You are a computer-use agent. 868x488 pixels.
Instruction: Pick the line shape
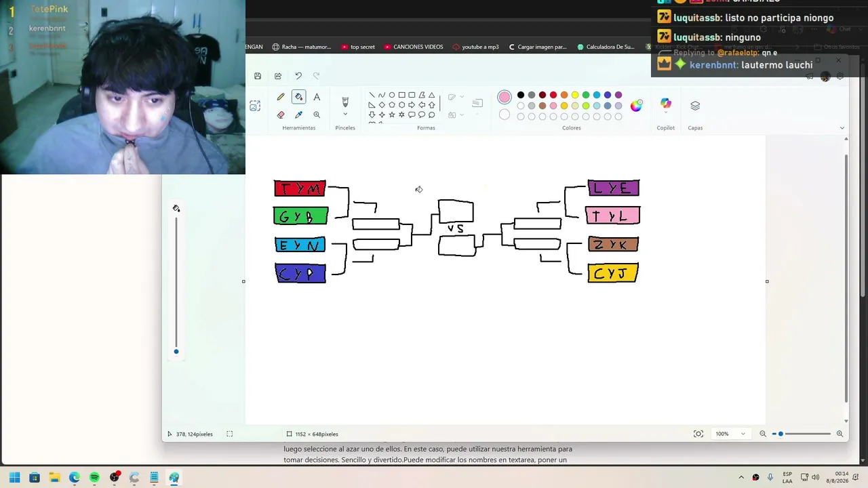pyautogui.click(x=372, y=96)
